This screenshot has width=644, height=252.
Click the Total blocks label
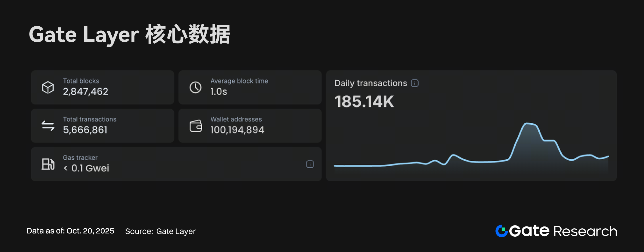click(x=81, y=81)
